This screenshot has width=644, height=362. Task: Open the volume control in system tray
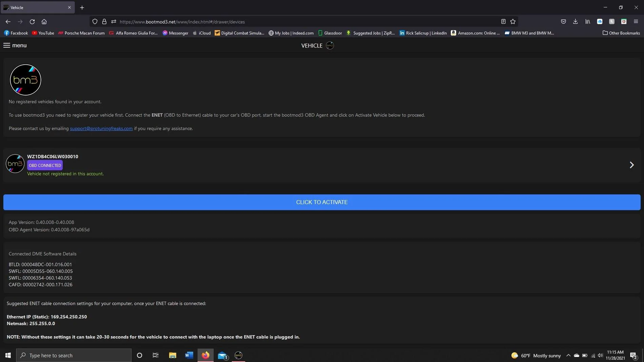pyautogui.click(x=600, y=355)
